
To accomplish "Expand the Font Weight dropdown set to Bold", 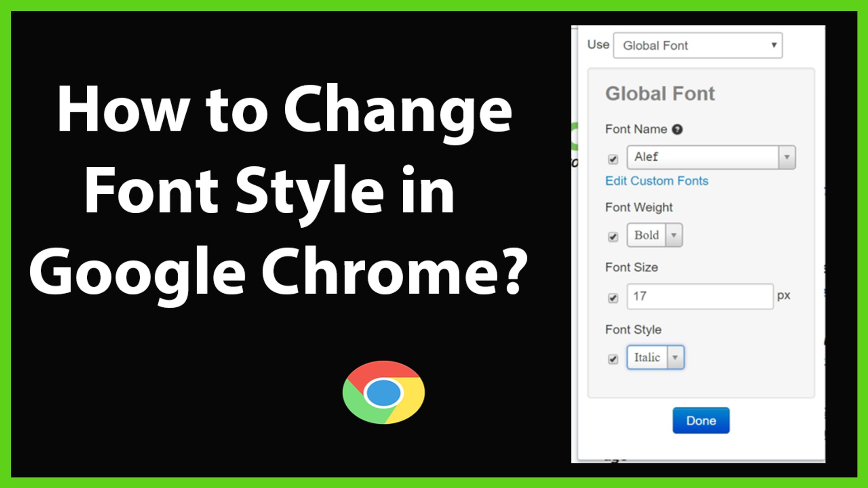I will tap(674, 235).
